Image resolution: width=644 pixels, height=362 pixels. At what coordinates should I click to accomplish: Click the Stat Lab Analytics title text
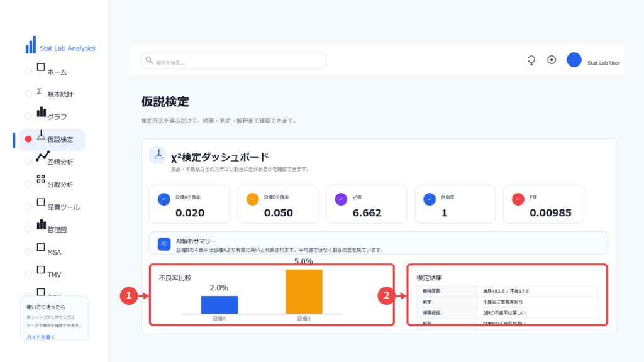67,48
